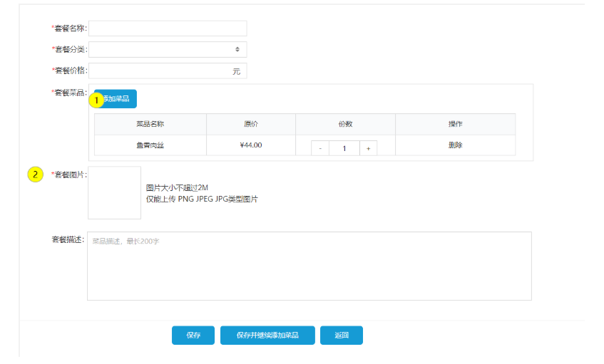Click the 返回 button
The width and height of the screenshot is (604, 364).
342,335
